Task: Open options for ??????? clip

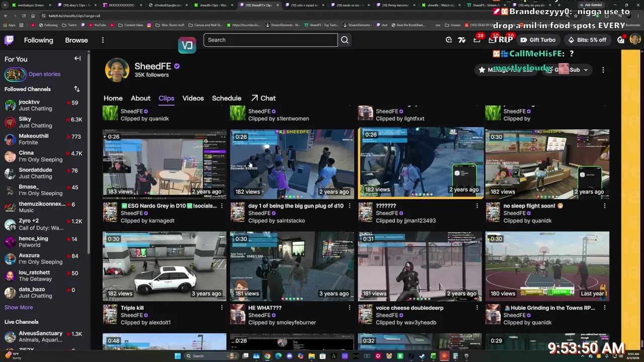Action: click(477, 206)
